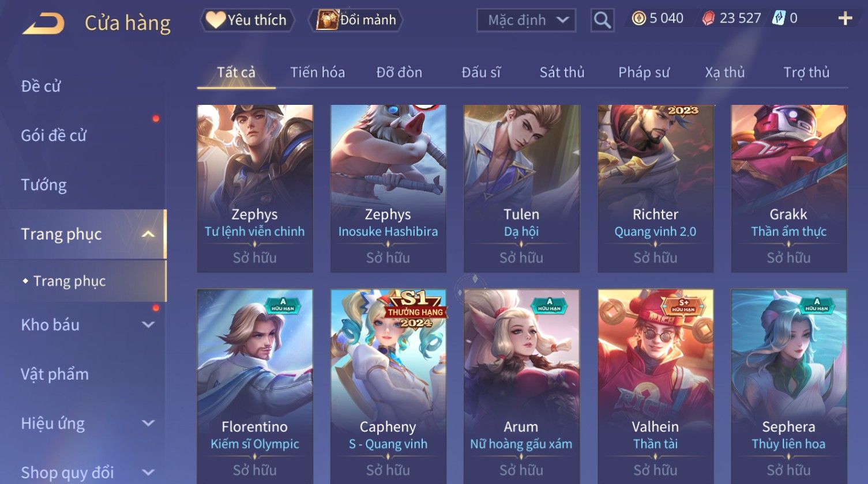Click the blue voucher ticket icon
Screen dimensions: 868x484
tap(778, 18)
